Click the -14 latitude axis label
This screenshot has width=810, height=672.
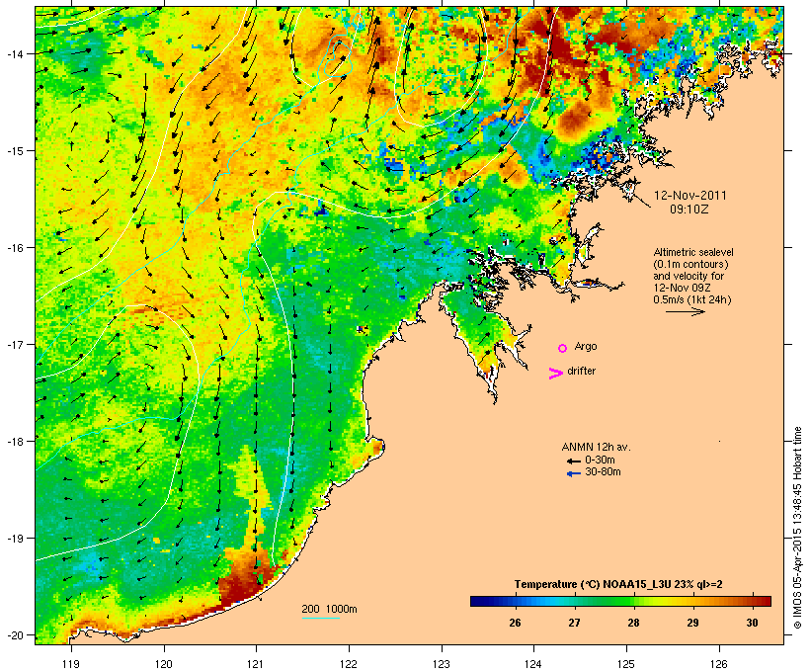14,53
